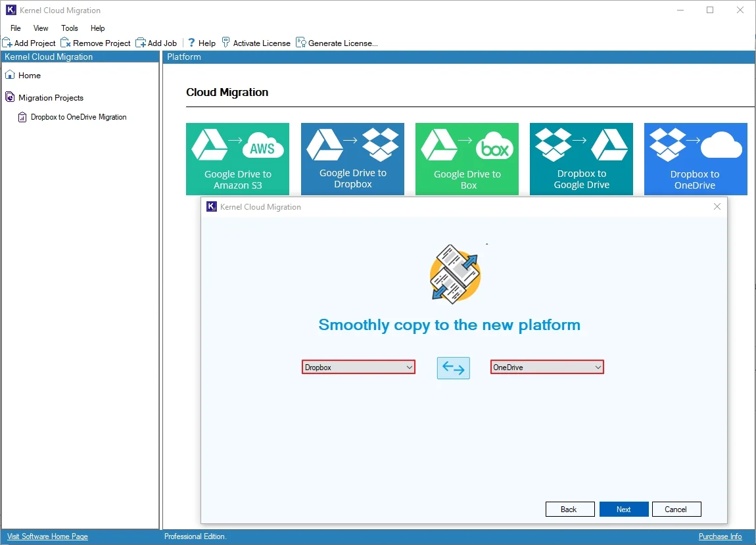Swap source and destination with arrows button
The image size is (756, 545).
click(453, 367)
